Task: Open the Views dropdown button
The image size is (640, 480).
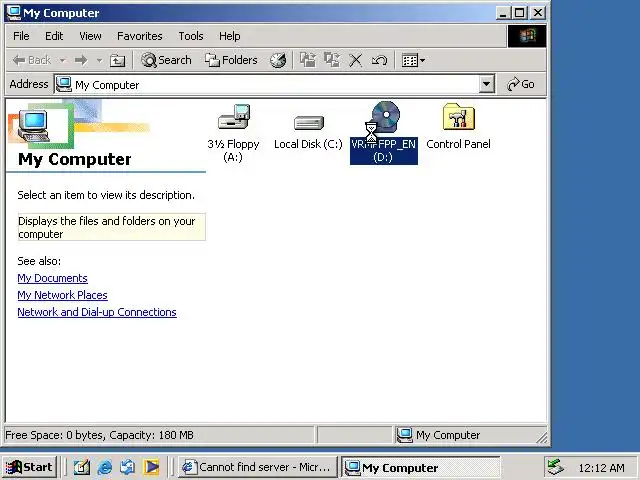Action: 413,60
